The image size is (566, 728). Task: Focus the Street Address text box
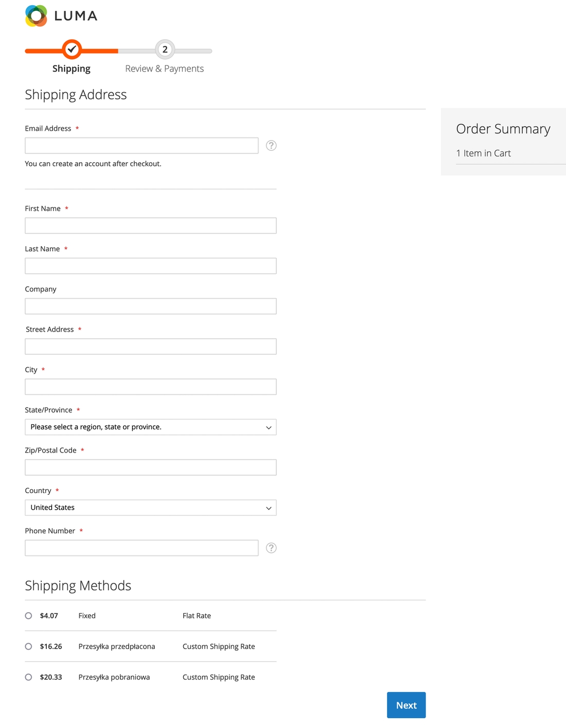click(x=150, y=346)
